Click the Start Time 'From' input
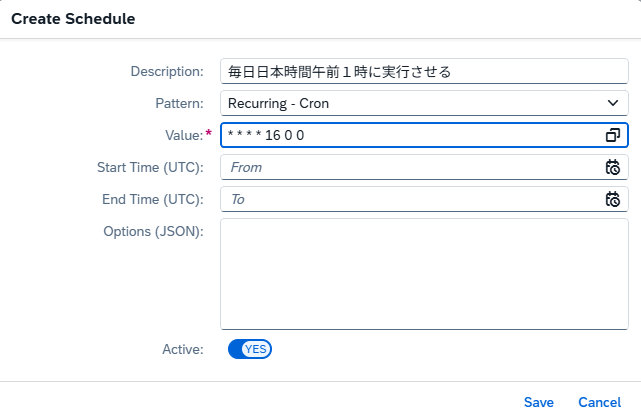This screenshot has width=641, height=418. tap(412, 167)
